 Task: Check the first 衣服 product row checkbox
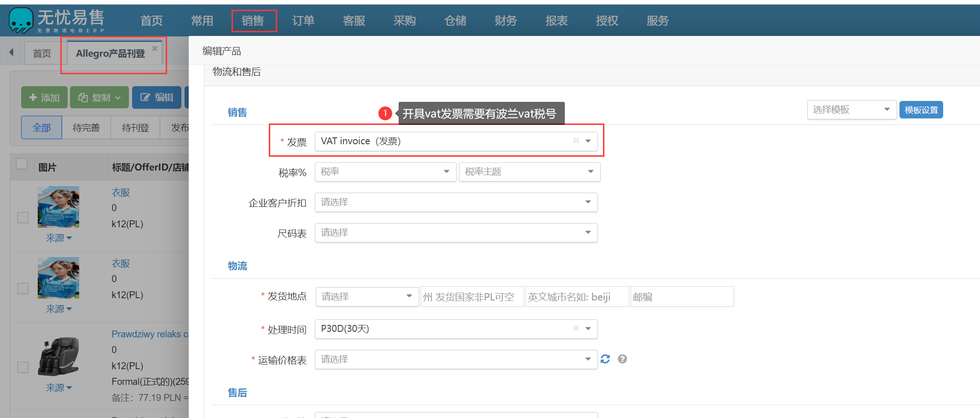tap(23, 217)
